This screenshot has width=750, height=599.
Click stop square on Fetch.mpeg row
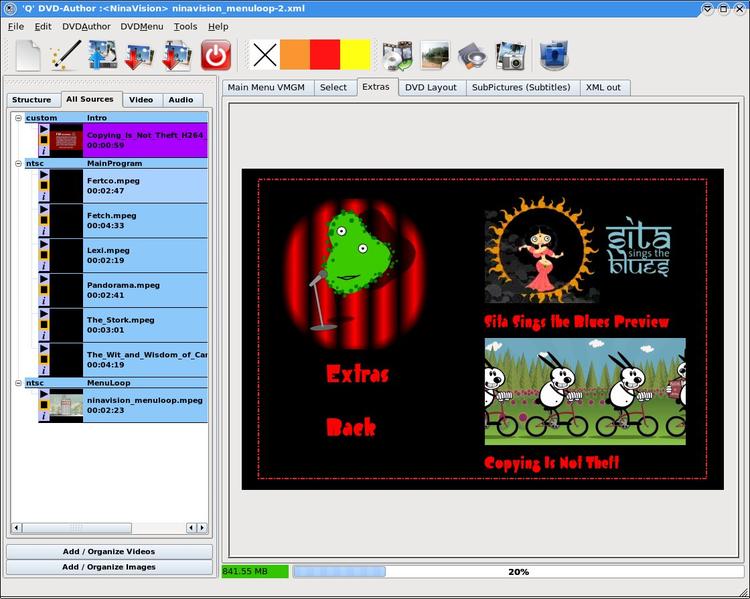click(x=44, y=220)
